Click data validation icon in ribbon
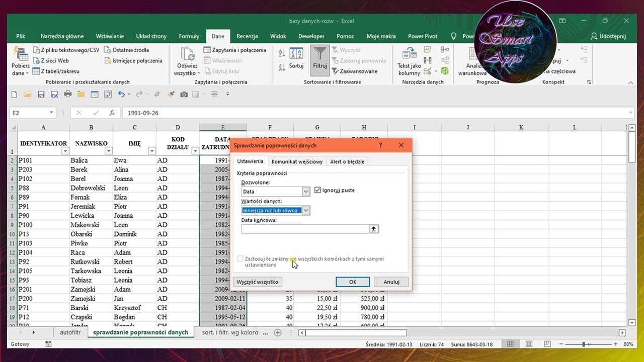Screen dimensions: 644x362 click(428, 71)
